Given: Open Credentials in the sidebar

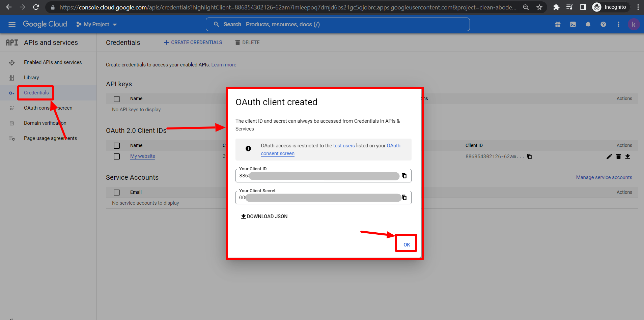Looking at the screenshot, I should pyautogui.click(x=36, y=93).
